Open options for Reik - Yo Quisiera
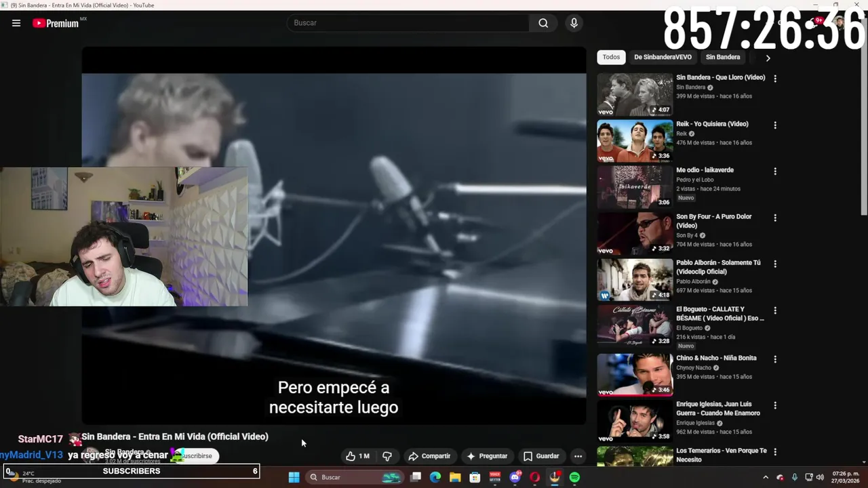The width and height of the screenshot is (868, 488). (775, 125)
